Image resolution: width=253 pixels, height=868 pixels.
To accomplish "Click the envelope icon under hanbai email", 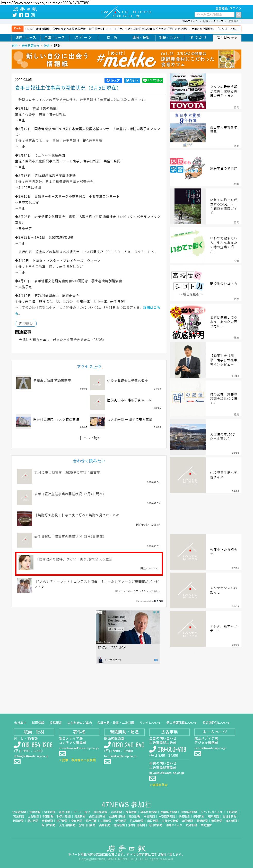I will pyautogui.click(x=107, y=762).
